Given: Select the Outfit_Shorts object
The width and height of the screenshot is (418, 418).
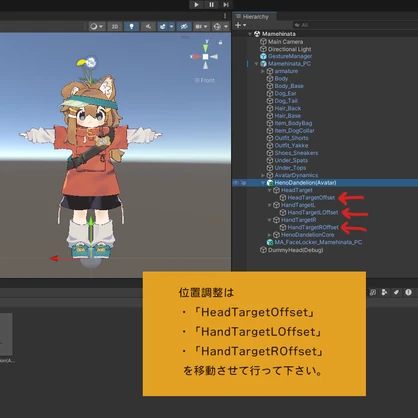Looking at the screenshot, I should pyautogui.click(x=291, y=138).
